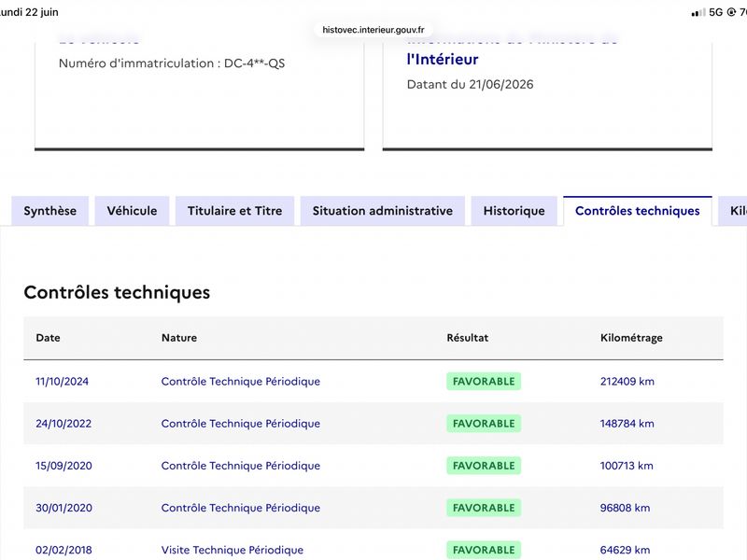747x560 pixels.
Task: Tap the cellular signal strength icon
Action: point(698,12)
